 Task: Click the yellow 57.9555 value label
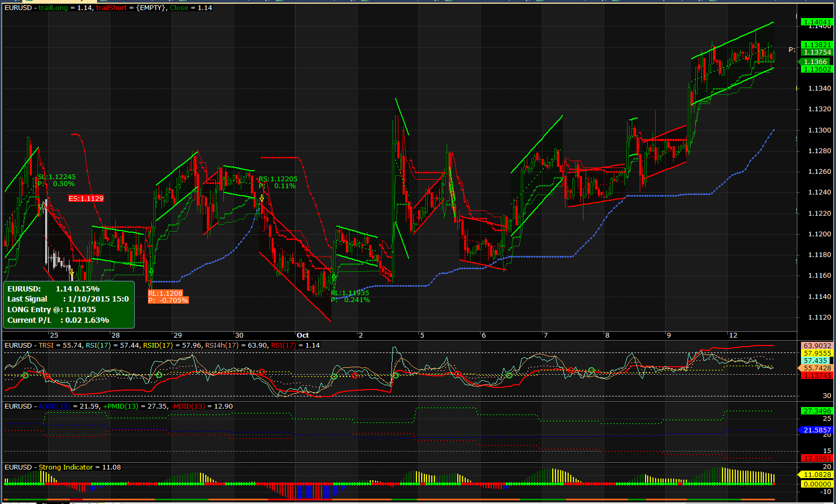pyautogui.click(x=817, y=353)
